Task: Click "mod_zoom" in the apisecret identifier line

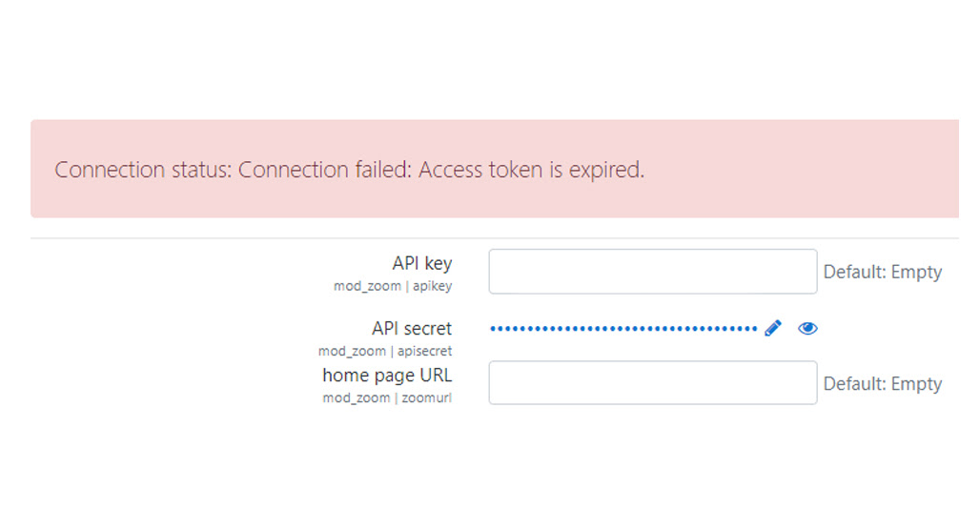Action: tap(353, 351)
